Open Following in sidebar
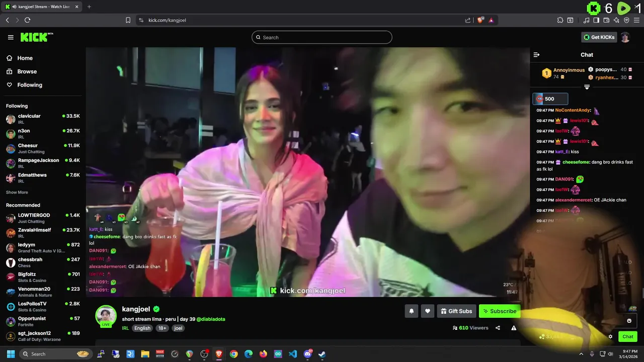Screen dimensions: 644x362 30,85
